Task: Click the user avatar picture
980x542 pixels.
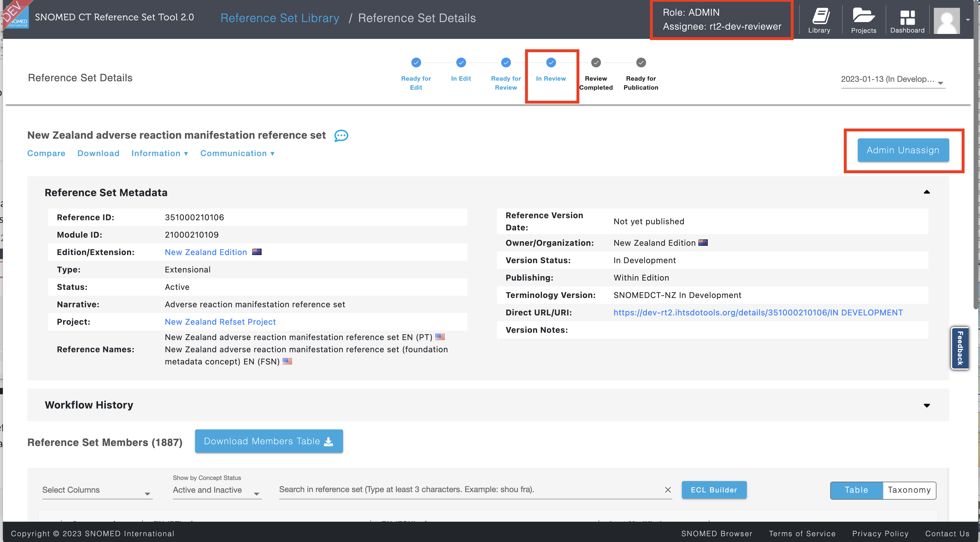Action: click(947, 21)
